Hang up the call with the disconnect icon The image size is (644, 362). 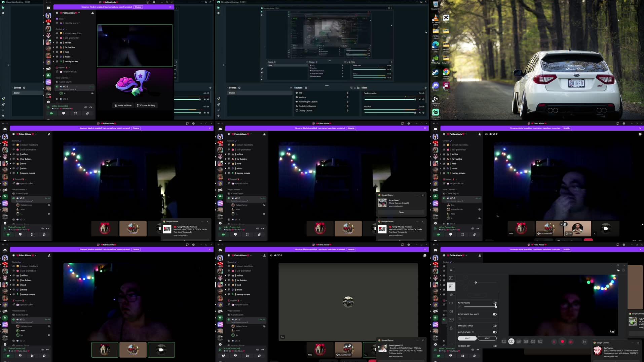coord(48,350)
